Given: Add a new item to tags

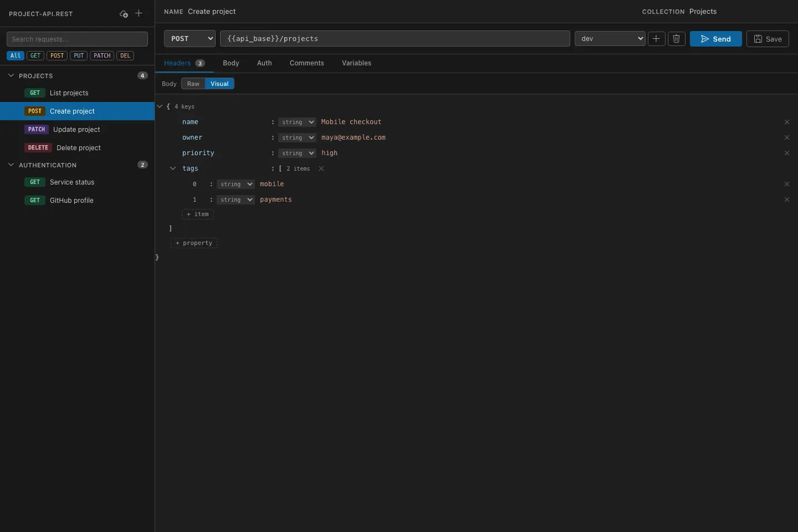Looking at the screenshot, I should point(198,214).
